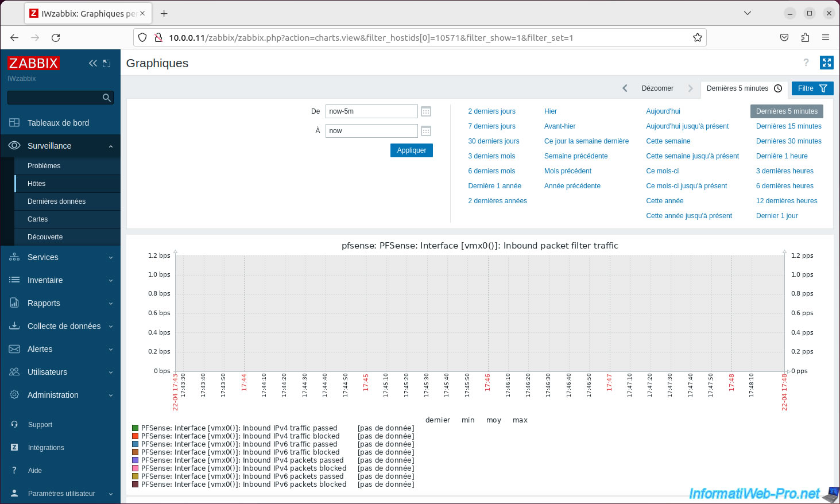This screenshot has width=840, height=504.
Task: Click the pink IPv4 packets blocked swatch
Action: [136, 468]
